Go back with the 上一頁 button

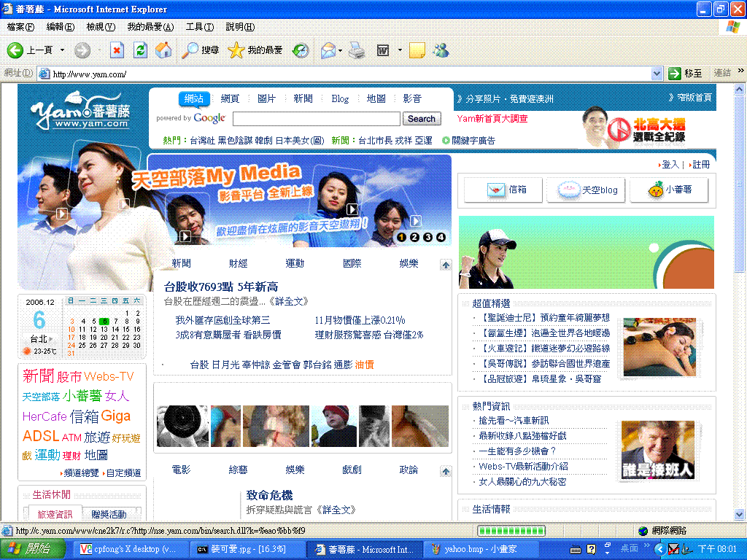tap(29, 50)
